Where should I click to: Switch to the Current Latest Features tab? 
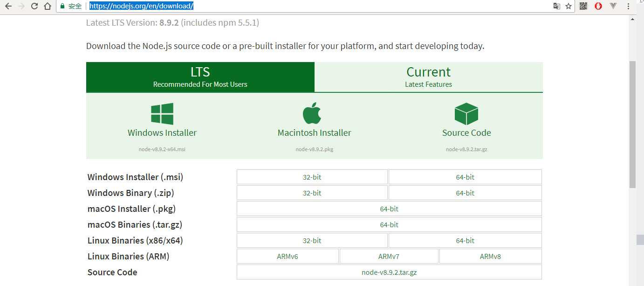[x=429, y=77]
